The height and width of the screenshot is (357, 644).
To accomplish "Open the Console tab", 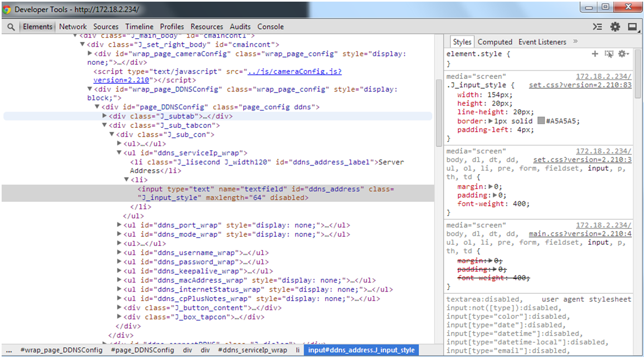I will [x=270, y=27].
